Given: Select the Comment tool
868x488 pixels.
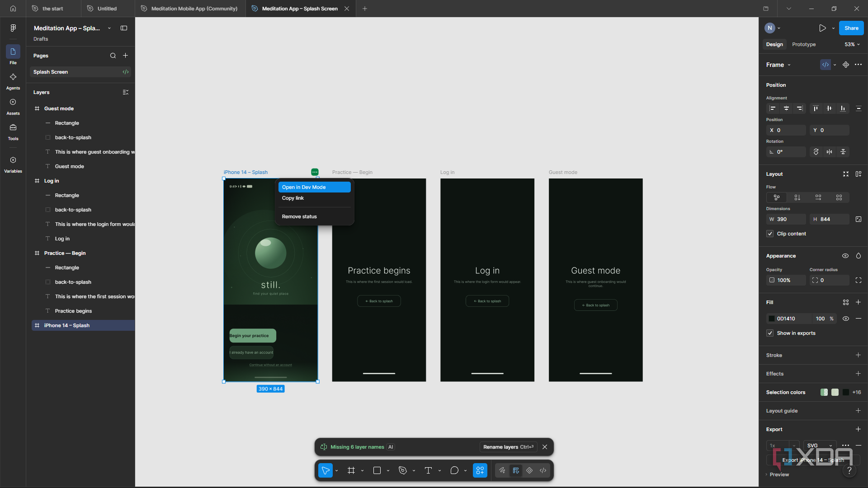Looking at the screenshot, I should click(x=454, y=470).
